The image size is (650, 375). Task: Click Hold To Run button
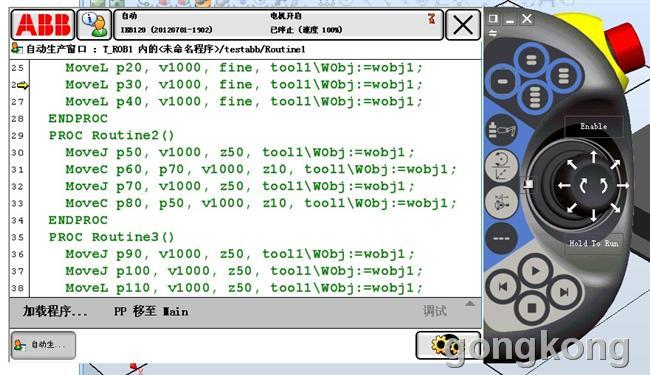[594, 243]
